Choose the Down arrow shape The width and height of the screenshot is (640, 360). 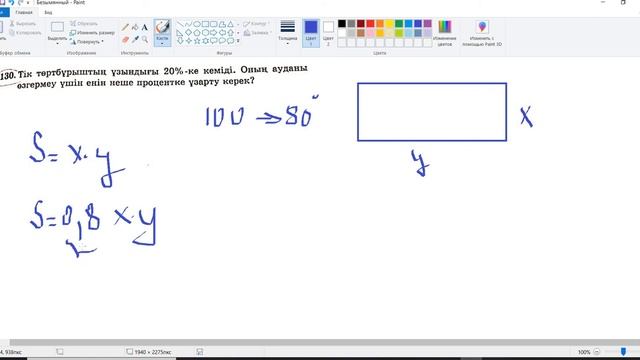pyautogui.click(x=180, y=41)
